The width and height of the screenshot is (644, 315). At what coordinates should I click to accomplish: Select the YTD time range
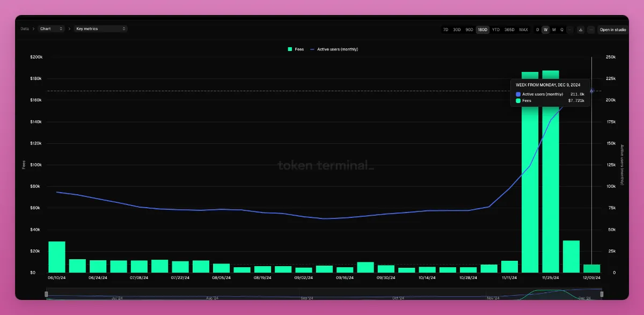pyautogui.click(x=496, y=30)
